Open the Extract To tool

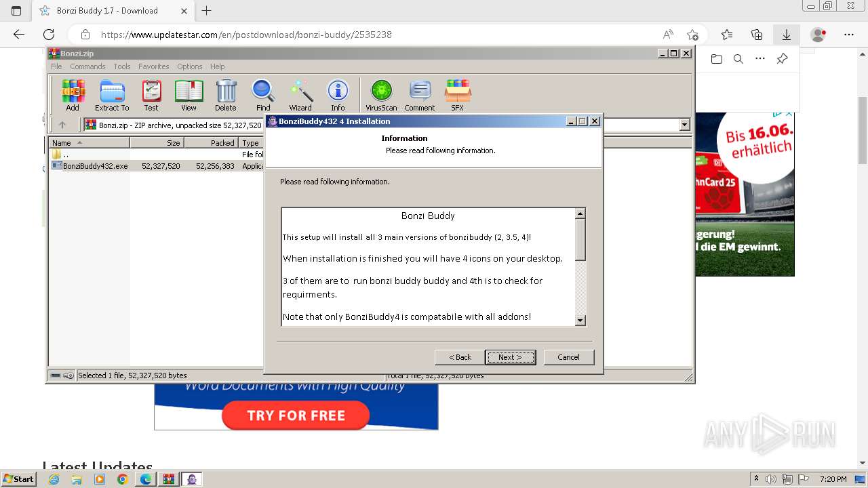click(x=112, y=95)
